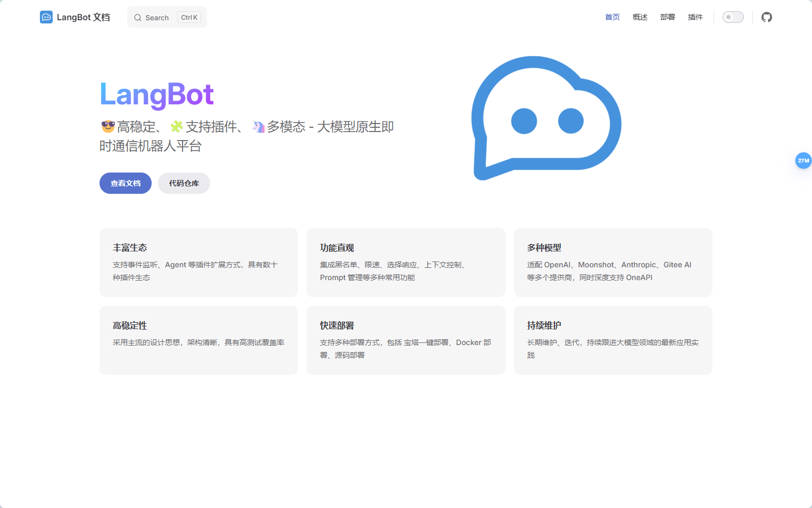This screenshot has height=508, width=812.
Task: Select the 持续维护 feature card title
Action: coord(544,325)
